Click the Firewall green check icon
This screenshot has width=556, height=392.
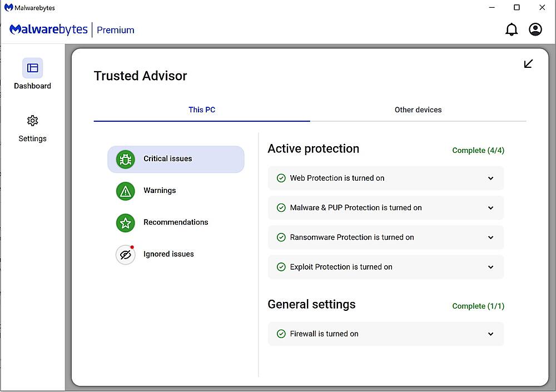[x=281, y=334]
